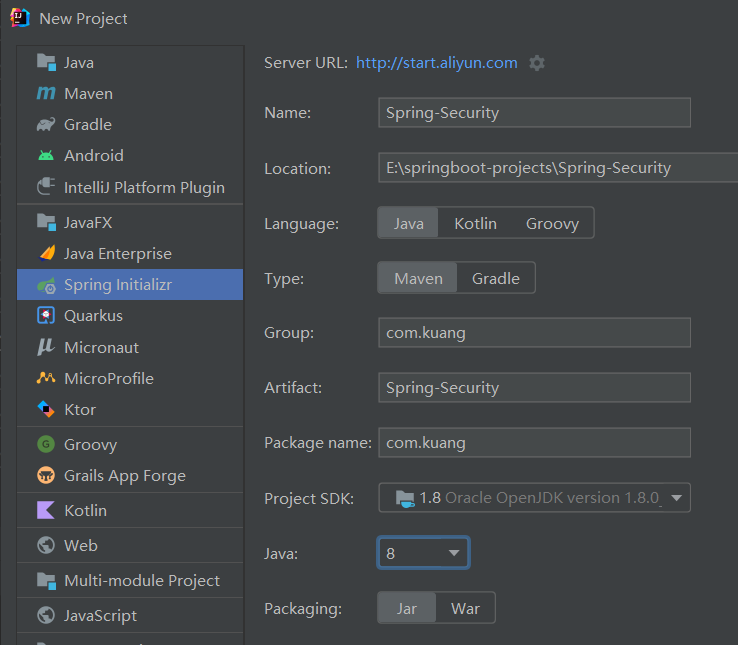The image size is (738, 645).
Task: Click the Web globe icon
Action: click(x=46, y=545)
